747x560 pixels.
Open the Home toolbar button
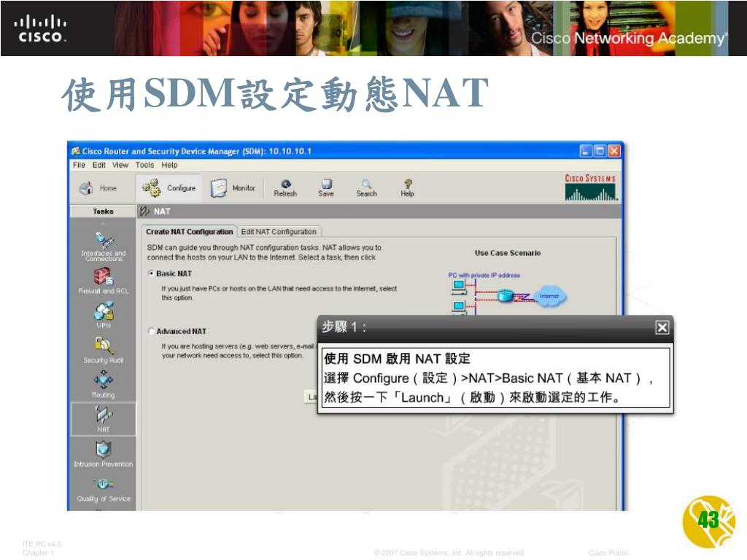coord(98,188)
